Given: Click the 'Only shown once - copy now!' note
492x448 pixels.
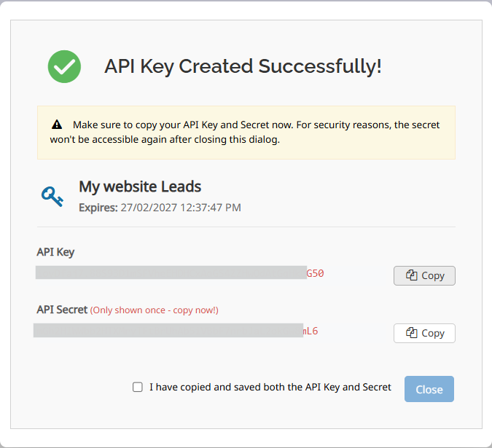Looking at the screenshot, I should [x=155, y=310].
